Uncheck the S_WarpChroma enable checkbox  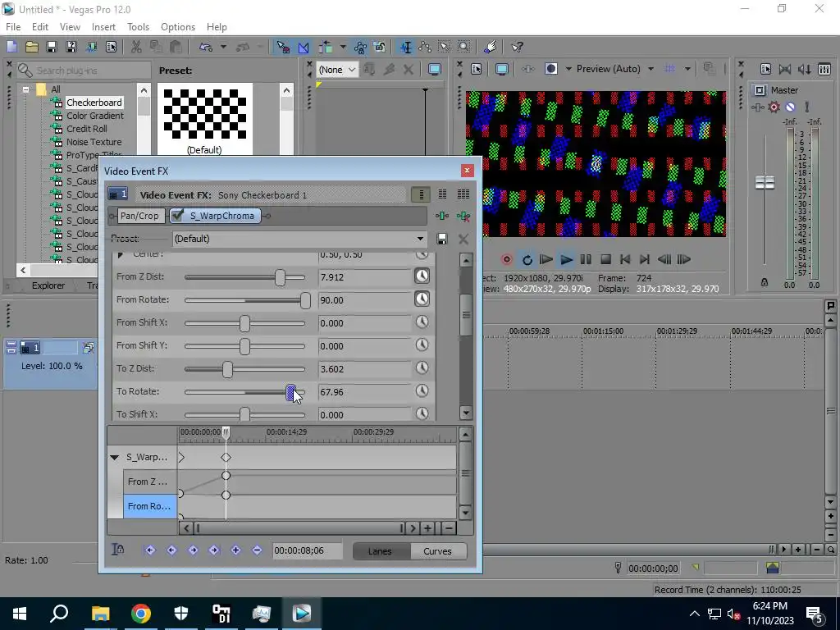177,216
